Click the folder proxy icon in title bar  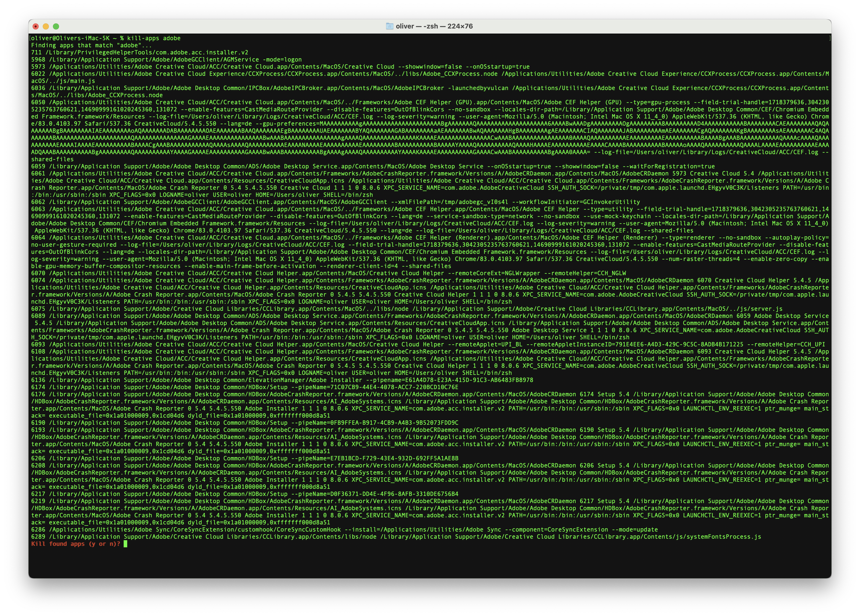coord(390,26)
